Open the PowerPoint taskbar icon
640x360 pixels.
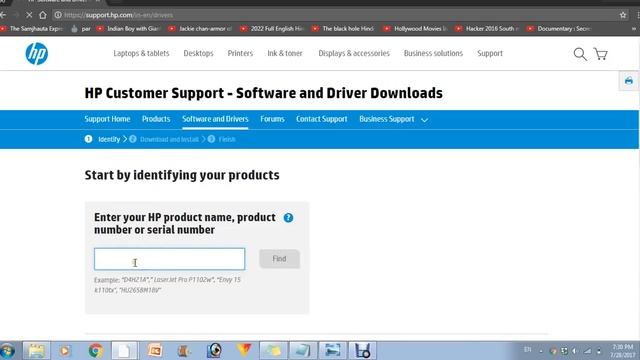tap(155, 351)
